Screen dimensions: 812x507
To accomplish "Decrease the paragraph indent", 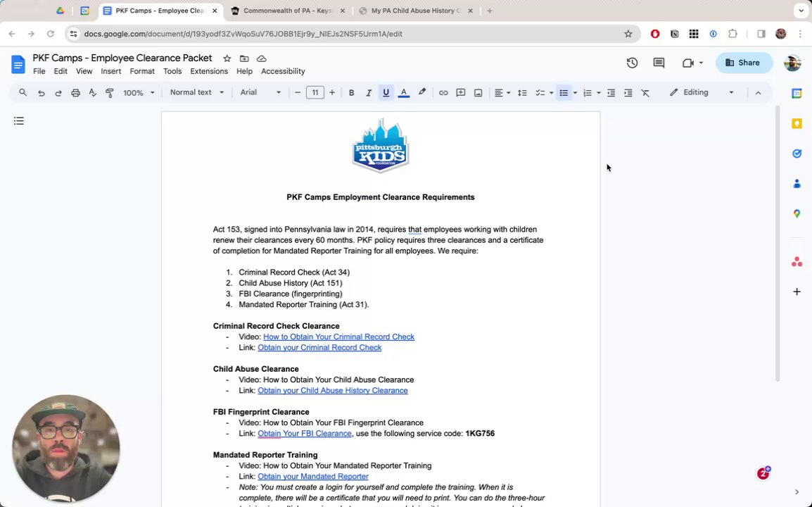I will pyautogui.click(x=611, y=93).
